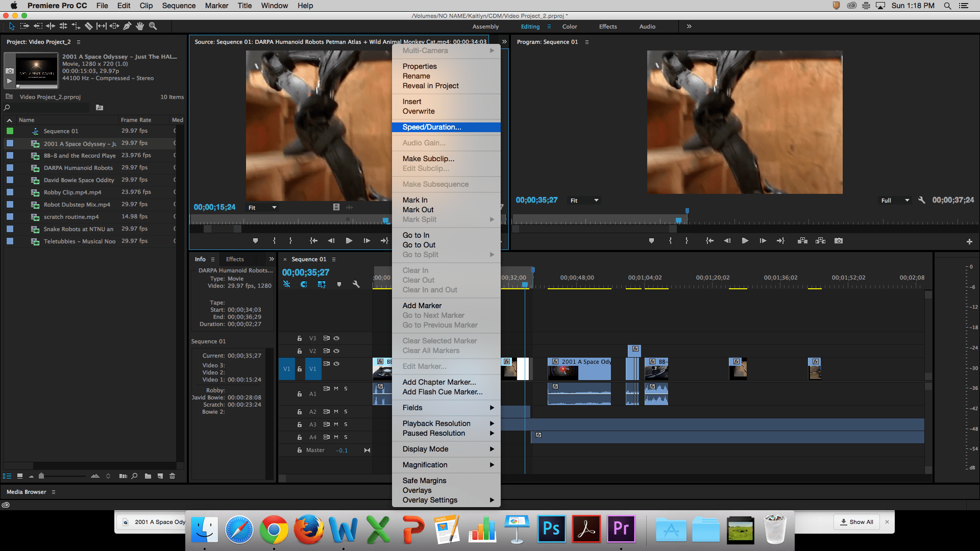Switch to the Color workspace tab
The image size is (980, 551).
pos(569,27)
